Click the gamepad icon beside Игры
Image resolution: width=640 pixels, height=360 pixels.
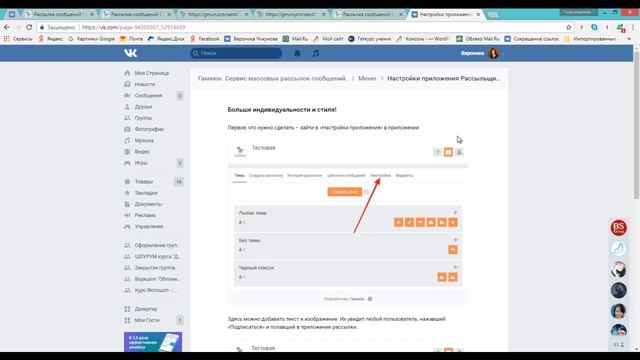[x=127, y=162]
